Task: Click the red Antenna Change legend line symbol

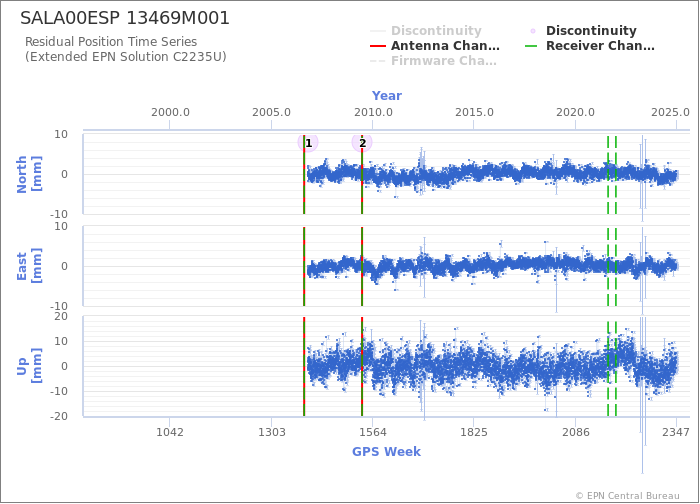Action: pyautogui.click(x=378, y=46)
